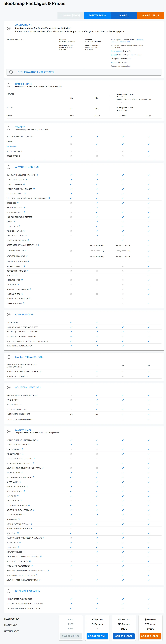Open Instrument Copy info icon
Screen dimensions: 166x644
click(x=25, y=207)
